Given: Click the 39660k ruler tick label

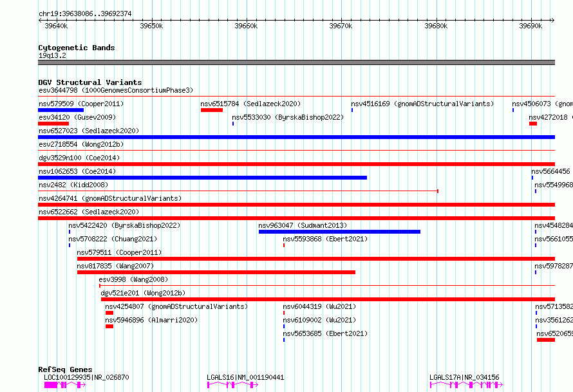Looking at the screenshot, I should 246,26.
